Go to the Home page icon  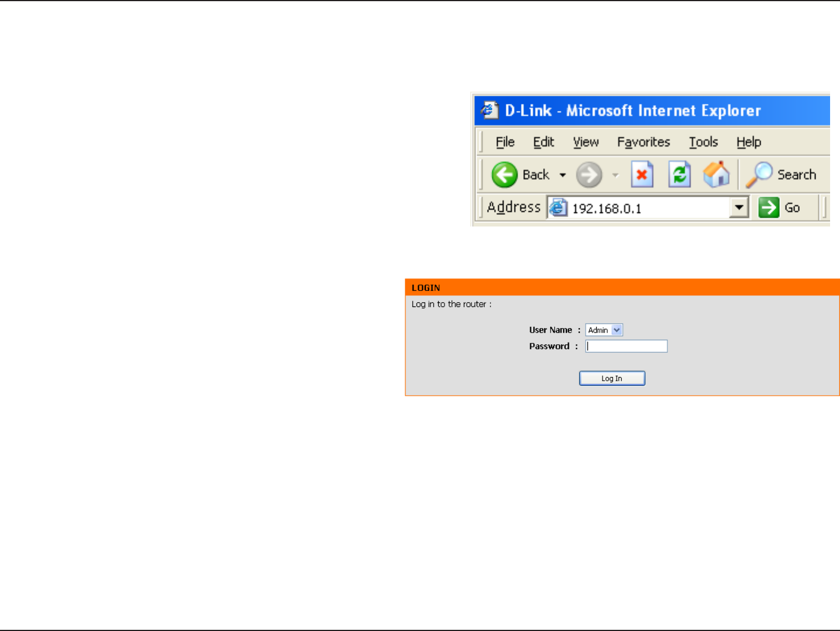click(x=716, y=174)
